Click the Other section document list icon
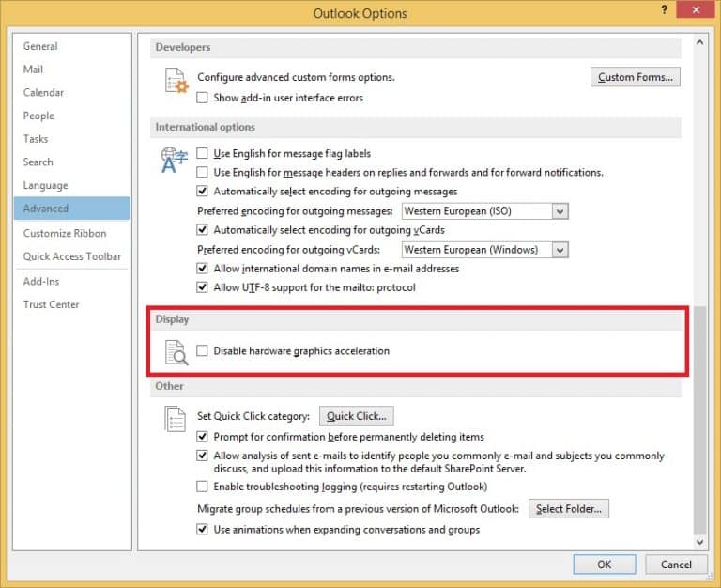 pos(176,419)
